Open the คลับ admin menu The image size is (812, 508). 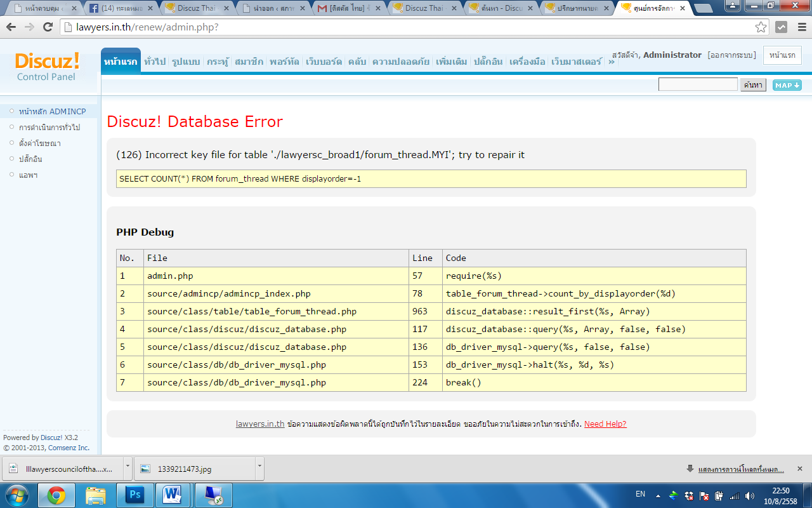357,62
